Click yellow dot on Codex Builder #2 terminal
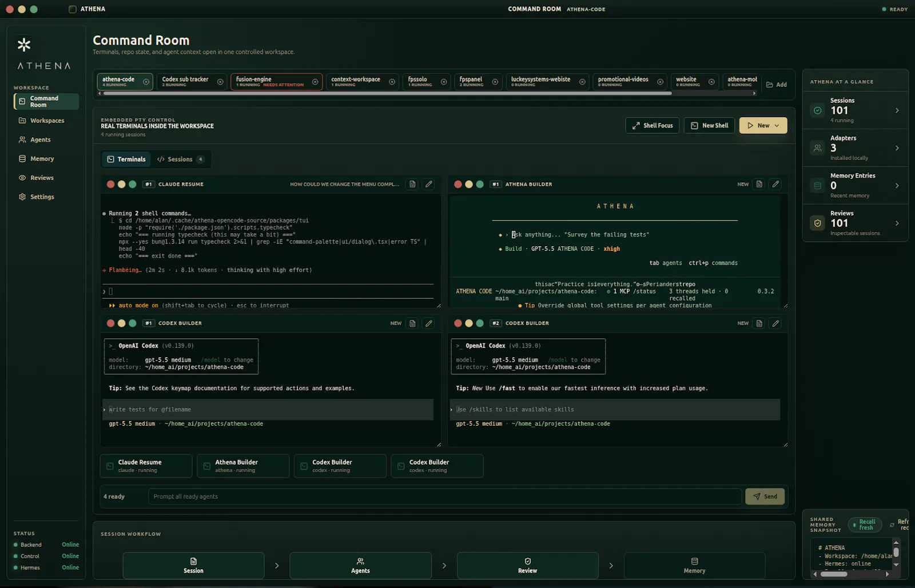This screenshot has width=915, height=588. [x=469, y=323]
